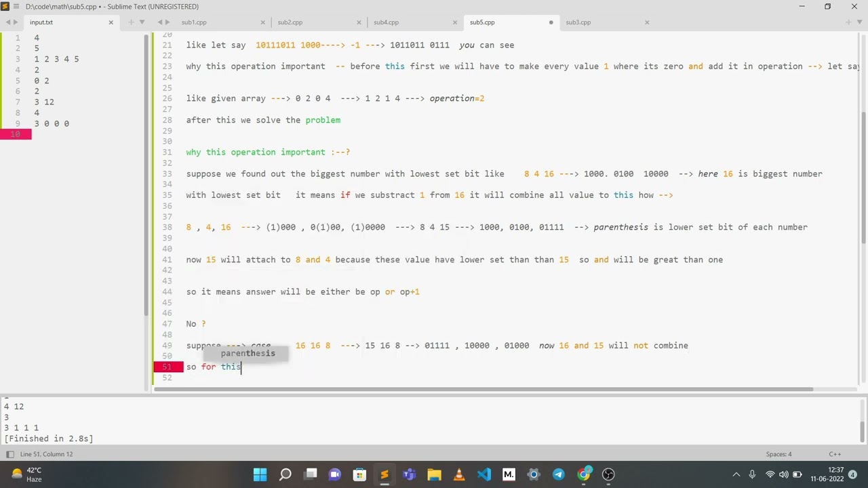Image resolution: width=868 pixels, height=488 pixels.
Task: Click the microphone tray icon
Action: coord(752,474)
